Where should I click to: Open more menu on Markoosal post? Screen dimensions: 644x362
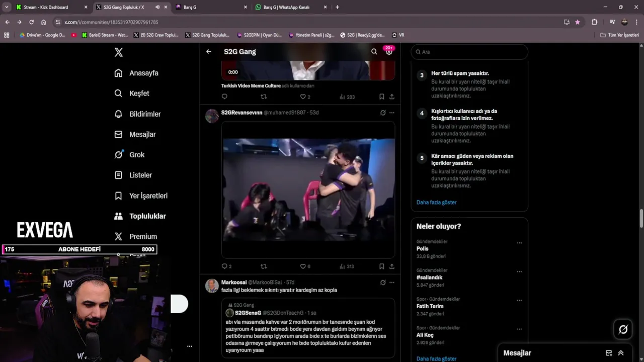coord(392,283)
